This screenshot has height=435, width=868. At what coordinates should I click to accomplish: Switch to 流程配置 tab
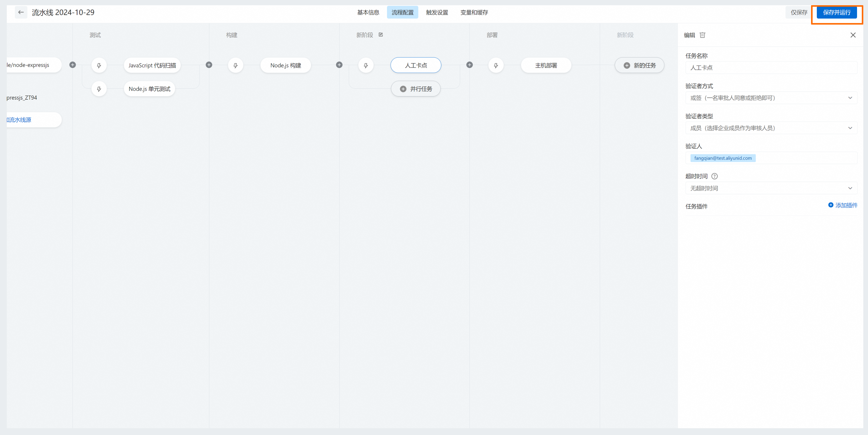point(403,13)
